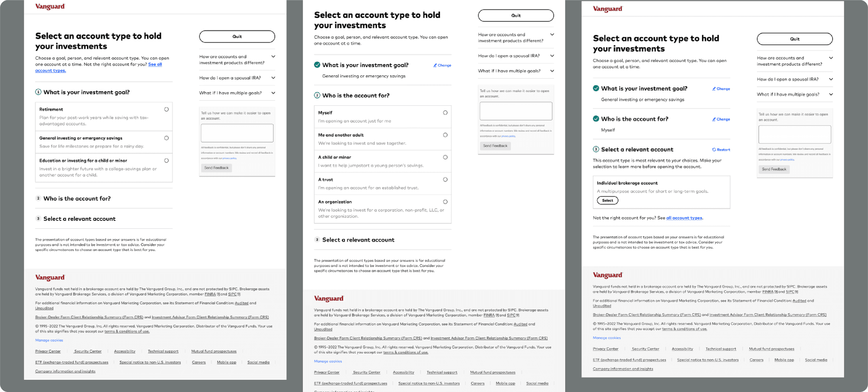Screen dimensions: 868x392
Task: Click step 2 number icon in leftmost page
Action: tap(38, 198)
